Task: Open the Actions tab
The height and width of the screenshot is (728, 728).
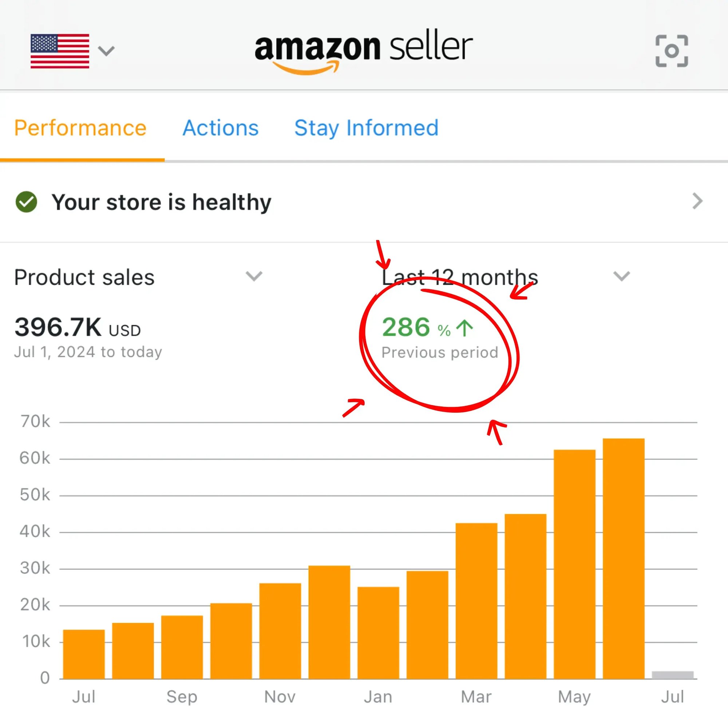Action: tap(221, 128)
